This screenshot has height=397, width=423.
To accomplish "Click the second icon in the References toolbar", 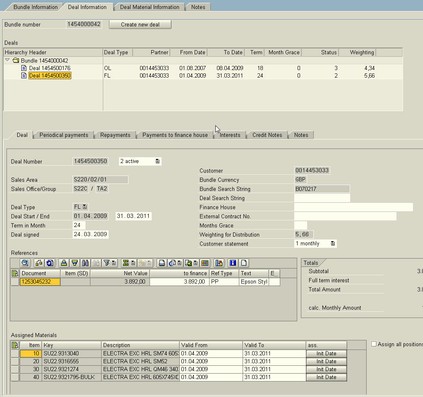I will (x=39, y=263).
